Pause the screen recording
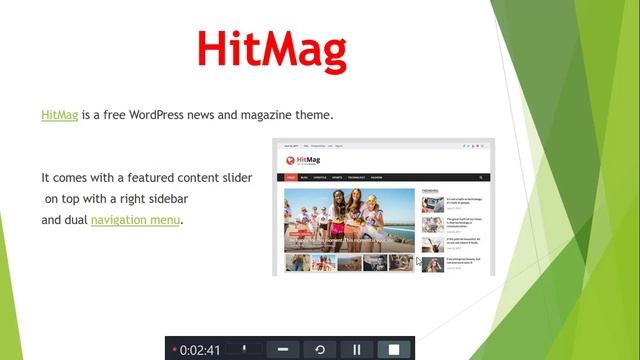This screenshot has width=640, height=360. [x=356, y=350]
